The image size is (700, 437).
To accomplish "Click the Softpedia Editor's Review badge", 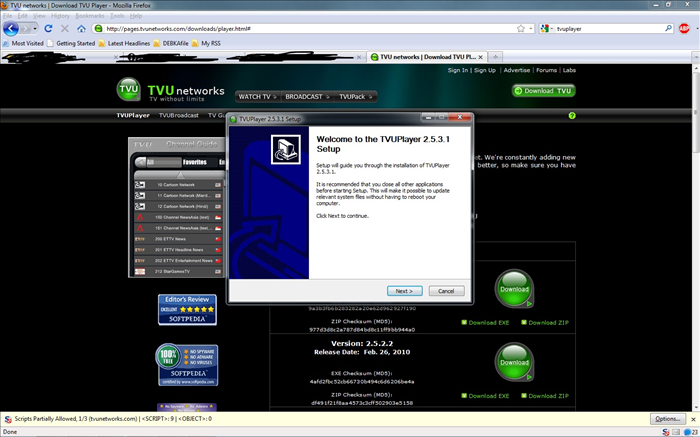I will click(x=187, y=309).
